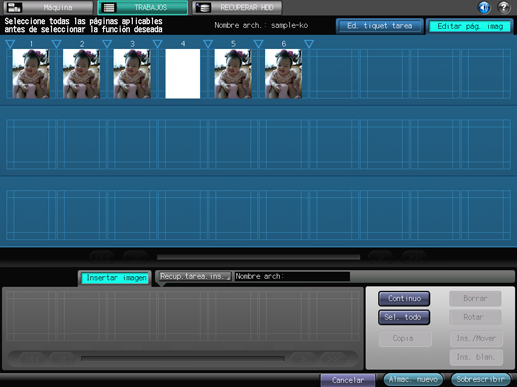Click the Máquina tab icon
Image resolution: width=517 pixels, height=387 pixels.
click(x=14, y=7)
